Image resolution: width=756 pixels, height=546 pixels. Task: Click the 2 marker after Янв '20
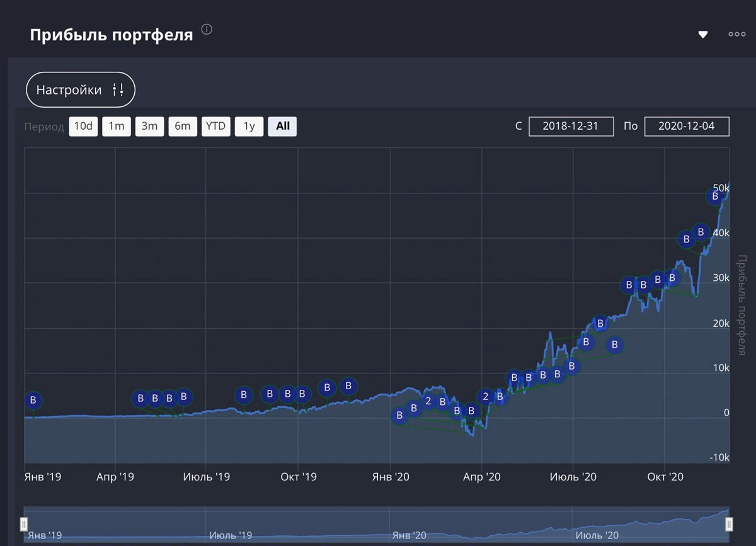(x=428, y=401)
